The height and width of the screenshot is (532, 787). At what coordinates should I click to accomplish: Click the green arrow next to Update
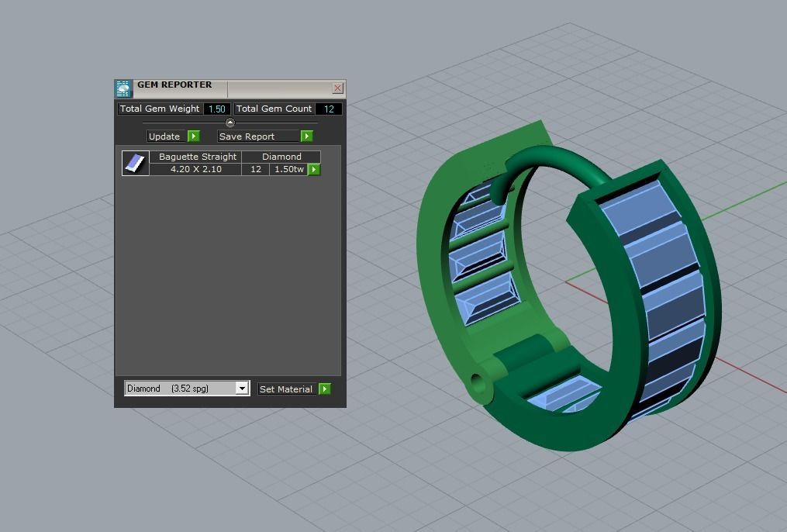[194, 136]
